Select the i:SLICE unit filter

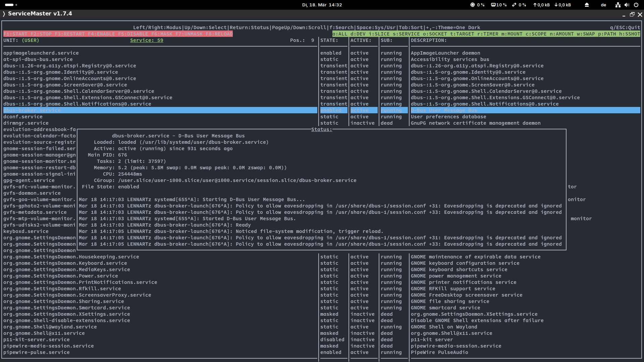click(379, 34)
